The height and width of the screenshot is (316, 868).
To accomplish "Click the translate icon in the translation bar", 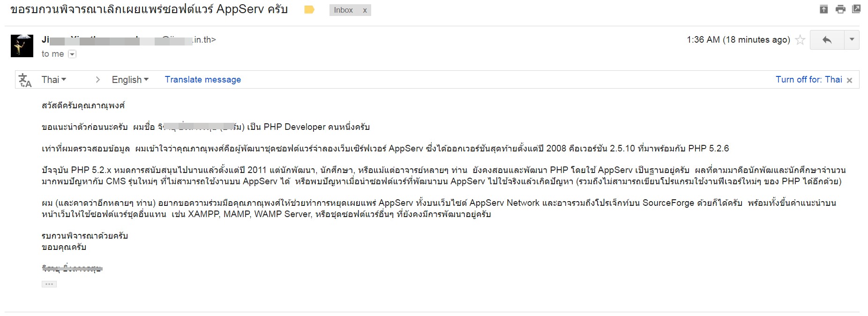I will 25,80.
